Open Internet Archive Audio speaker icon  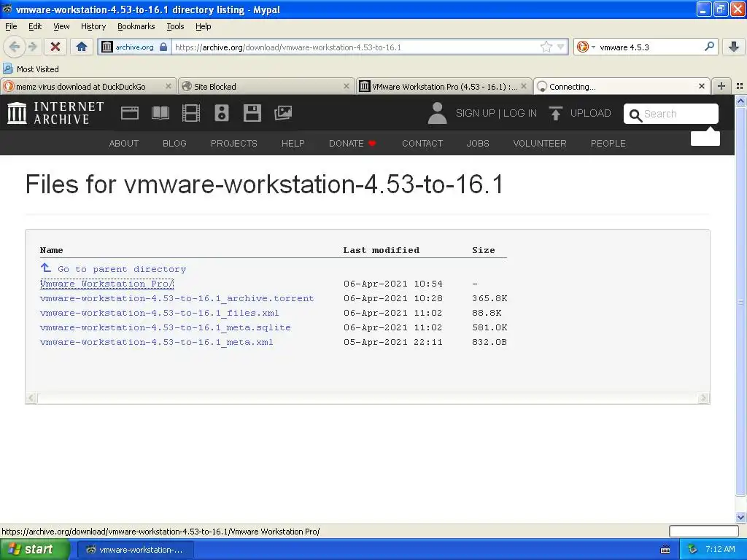pos(222,113)
